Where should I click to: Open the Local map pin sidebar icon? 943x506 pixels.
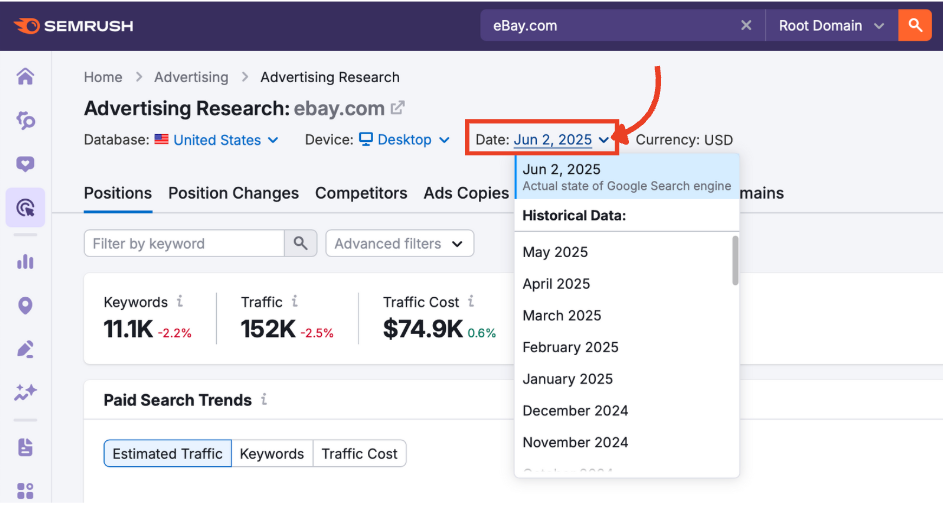(x=25, y=306)
